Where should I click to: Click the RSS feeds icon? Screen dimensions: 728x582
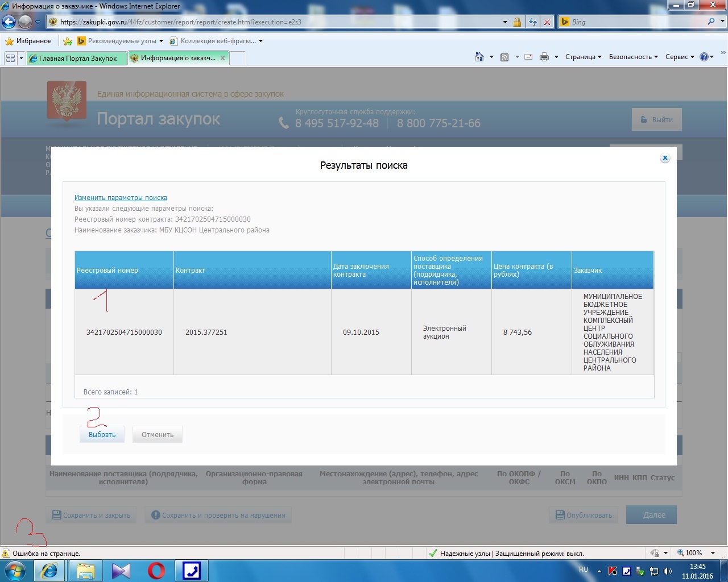click(504, 57)
